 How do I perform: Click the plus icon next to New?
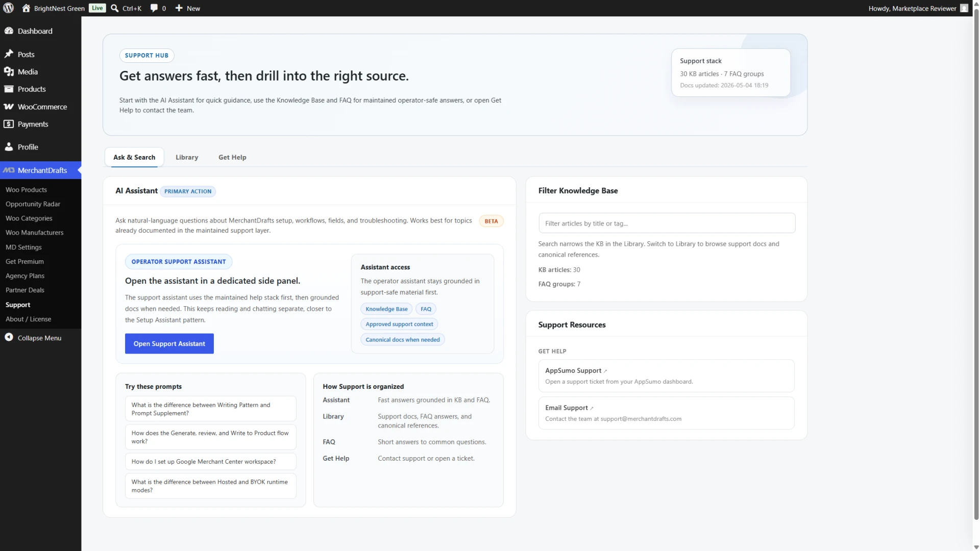tap(179, 8)
